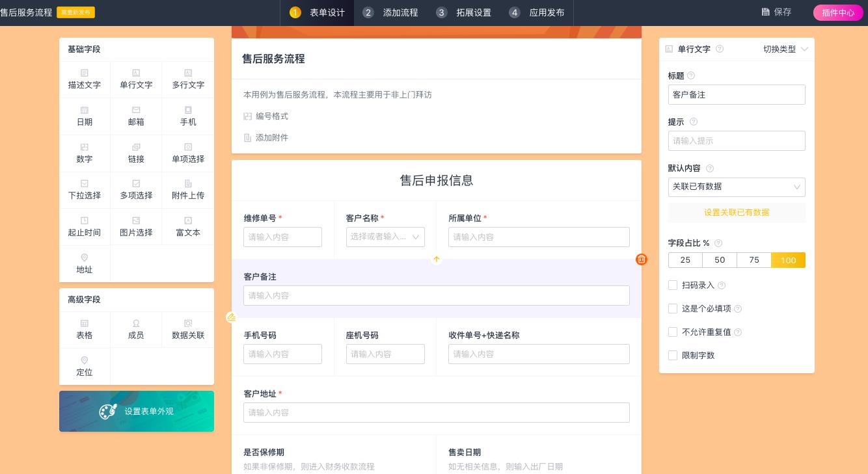The height and width of the screenshot is (474, 868).
Task: Open the 默认内容 dropdown
Action: click(737, 187)
